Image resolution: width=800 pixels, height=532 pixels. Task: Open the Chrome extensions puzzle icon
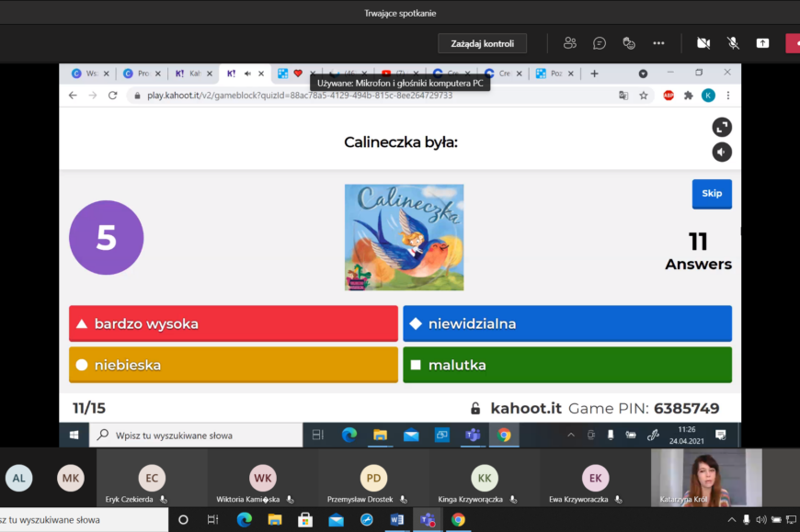click(688, 96)
